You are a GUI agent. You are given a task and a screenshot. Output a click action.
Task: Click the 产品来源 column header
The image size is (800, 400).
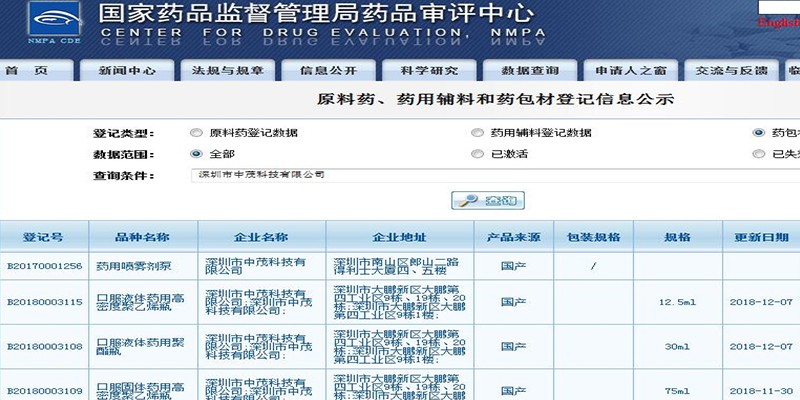pos(513,237)
